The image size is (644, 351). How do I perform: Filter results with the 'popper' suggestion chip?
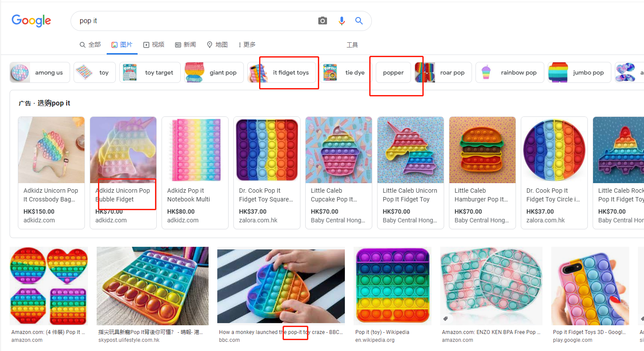tap(393, 72)
